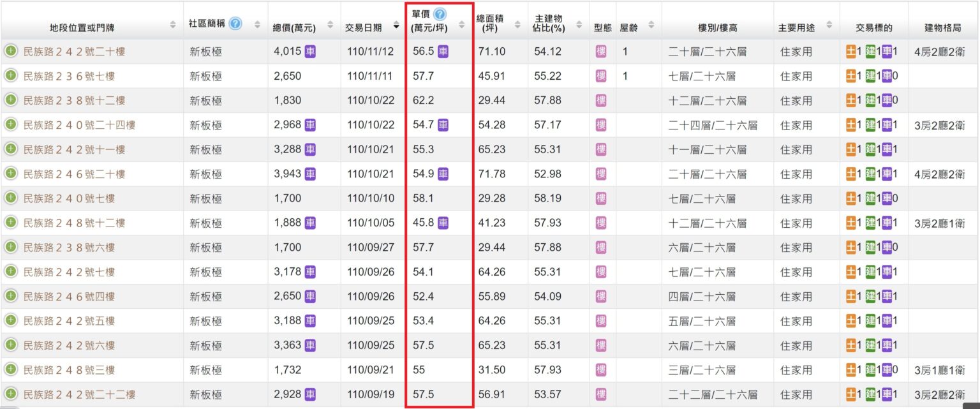Expand green plus for 民族路242號十一樓
Screen dimensions: 980x409
point(11,149)
